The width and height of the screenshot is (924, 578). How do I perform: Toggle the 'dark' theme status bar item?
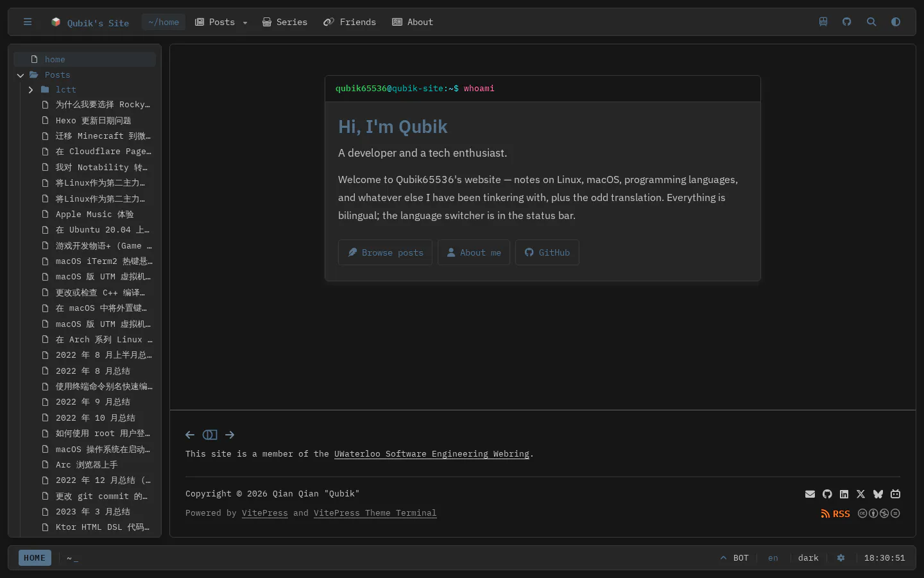tap(809, 558)
